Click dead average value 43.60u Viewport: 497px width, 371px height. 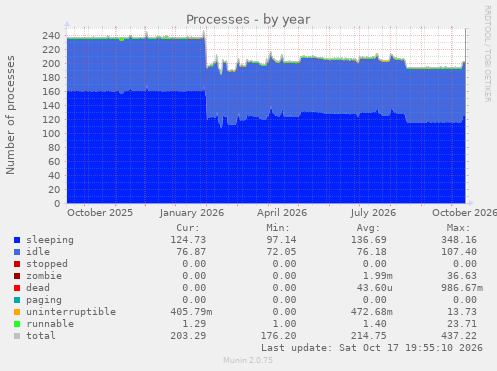(374, 288)
